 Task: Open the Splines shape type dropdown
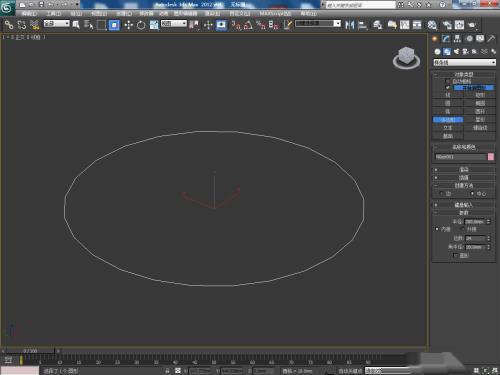point(464,63)
